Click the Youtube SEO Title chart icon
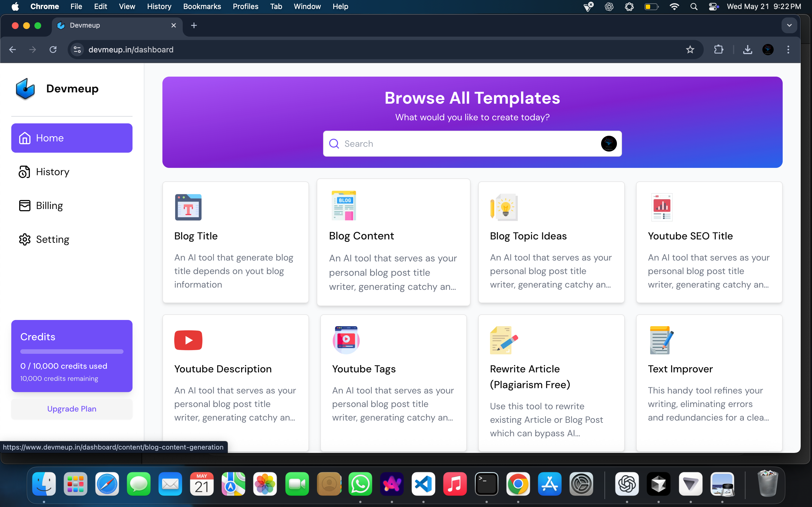The height and width of the screenshot is (507, 812). [x=662, y=207]
